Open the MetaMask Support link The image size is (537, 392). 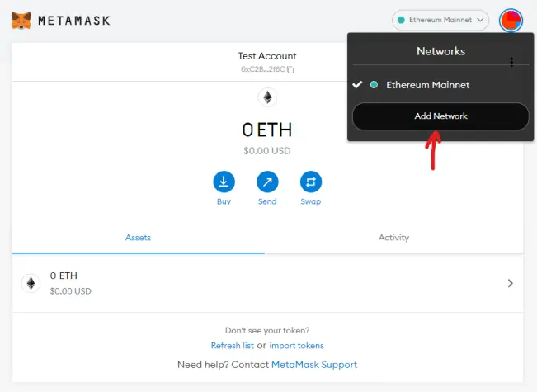(314, 365)
